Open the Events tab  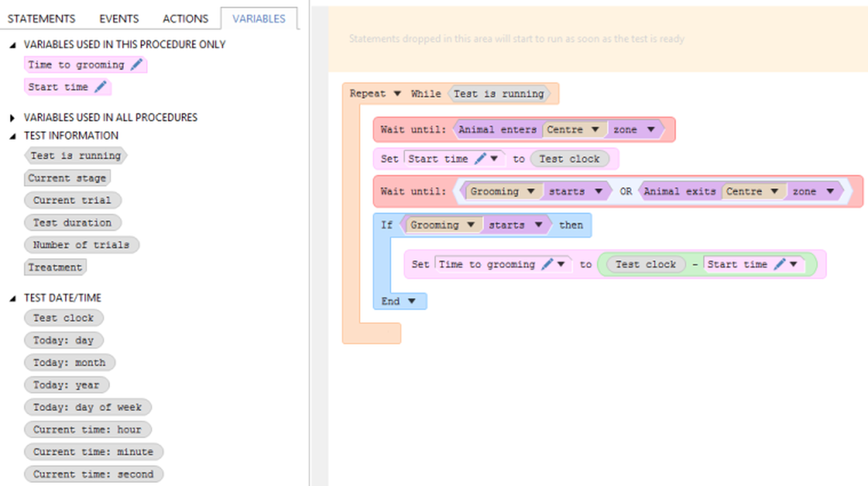pos(119,19)
